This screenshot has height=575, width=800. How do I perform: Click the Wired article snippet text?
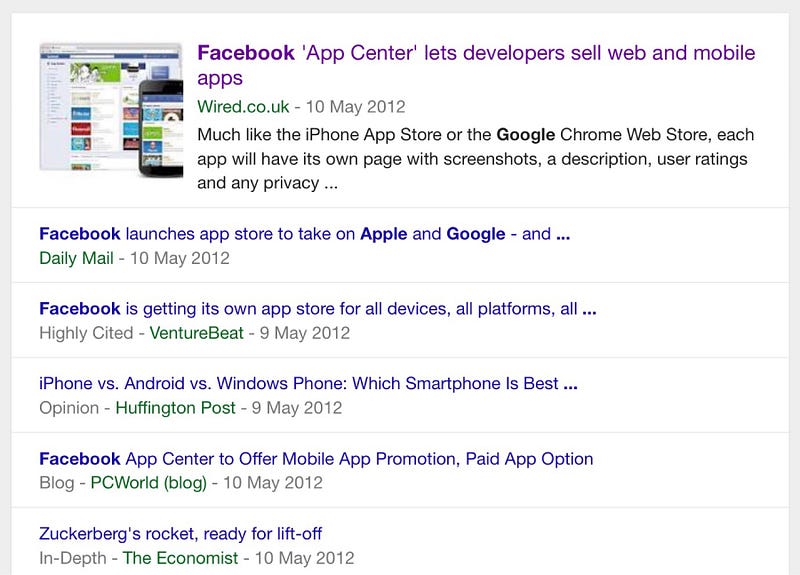click(x=476, y=159)
